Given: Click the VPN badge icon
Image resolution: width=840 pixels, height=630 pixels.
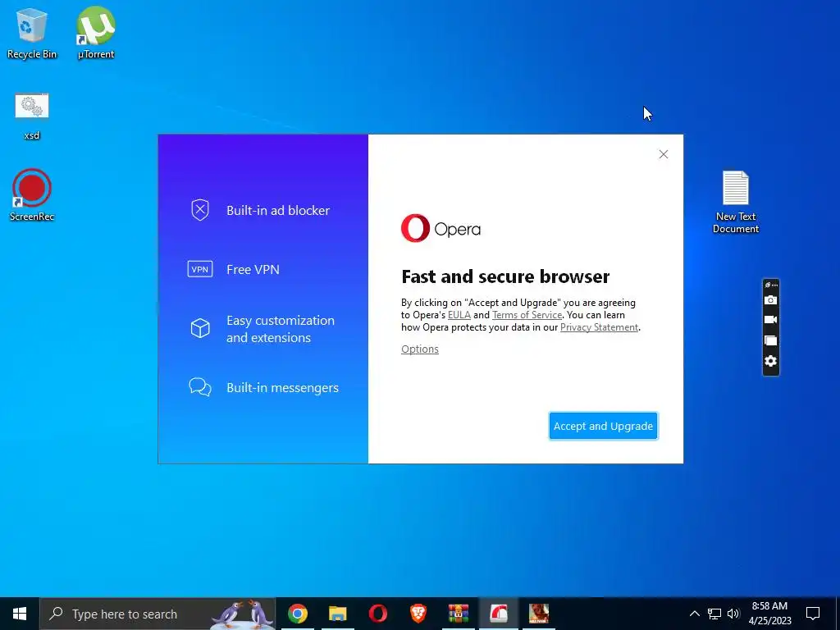Looking at the screenshot, I should (x=200, y=269).
